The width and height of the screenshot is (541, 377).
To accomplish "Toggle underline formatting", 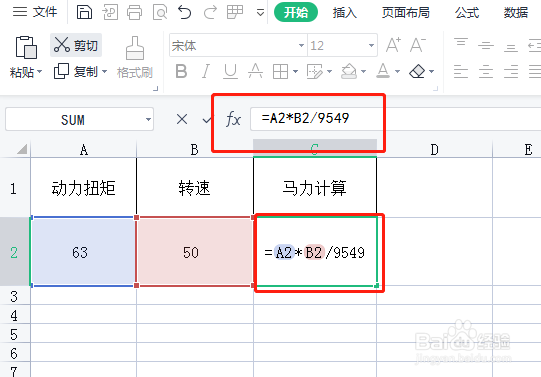I will [230, 71].
